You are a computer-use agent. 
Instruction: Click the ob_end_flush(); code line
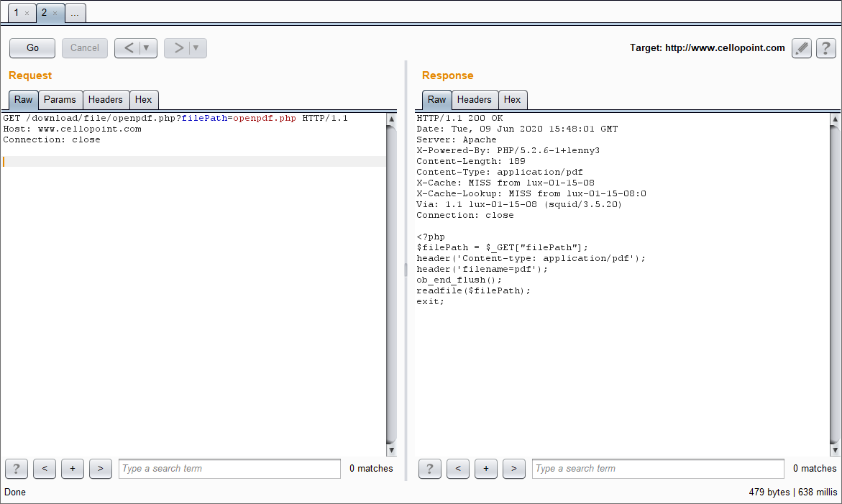pyautogui.click(x=459, y=280)
